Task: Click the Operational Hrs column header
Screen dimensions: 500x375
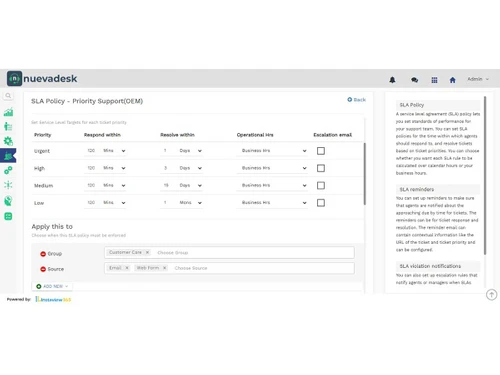Action: [x=255, y=135]
